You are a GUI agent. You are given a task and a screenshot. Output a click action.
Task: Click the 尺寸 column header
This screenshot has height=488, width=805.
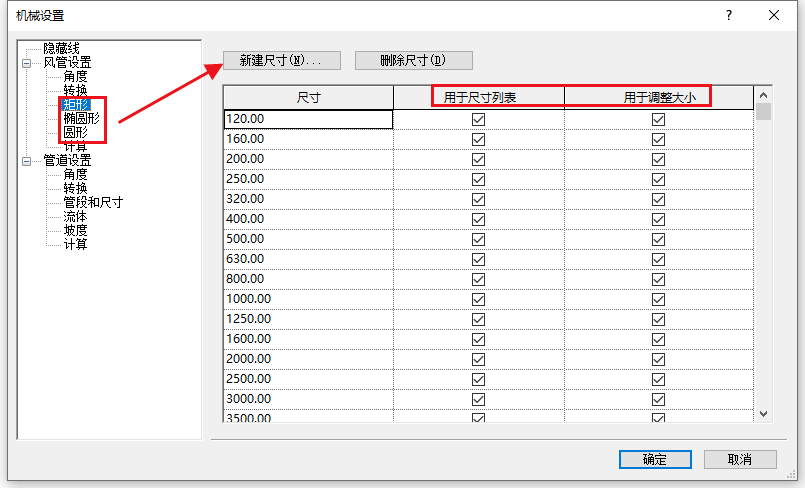309,97
